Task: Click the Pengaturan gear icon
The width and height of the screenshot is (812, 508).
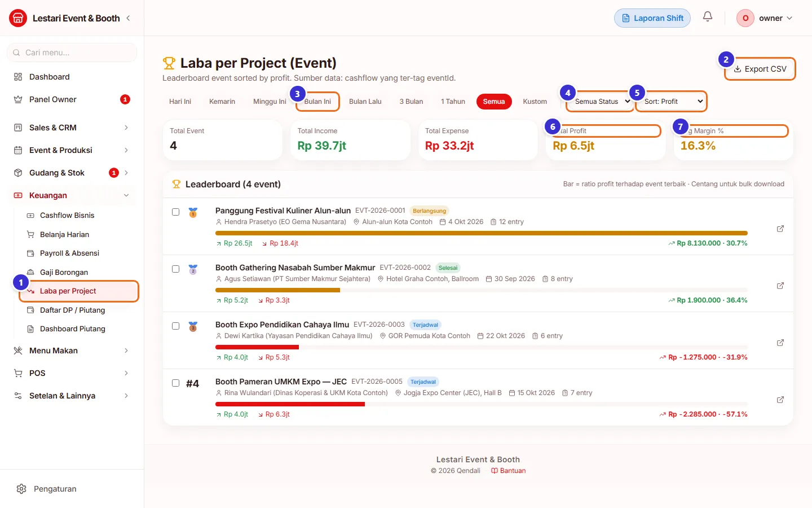Action: pyautogui.click(x=21, y=489)
